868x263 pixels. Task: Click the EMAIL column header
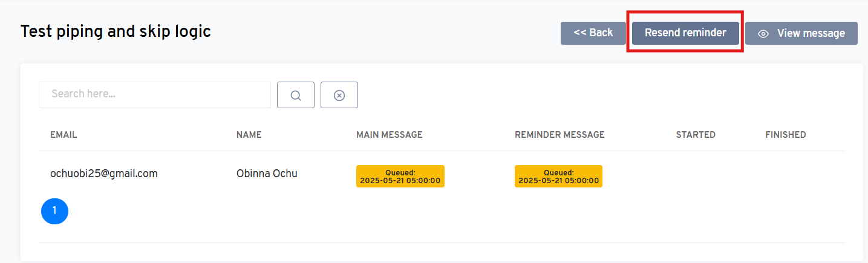click(x=64, y=135)
